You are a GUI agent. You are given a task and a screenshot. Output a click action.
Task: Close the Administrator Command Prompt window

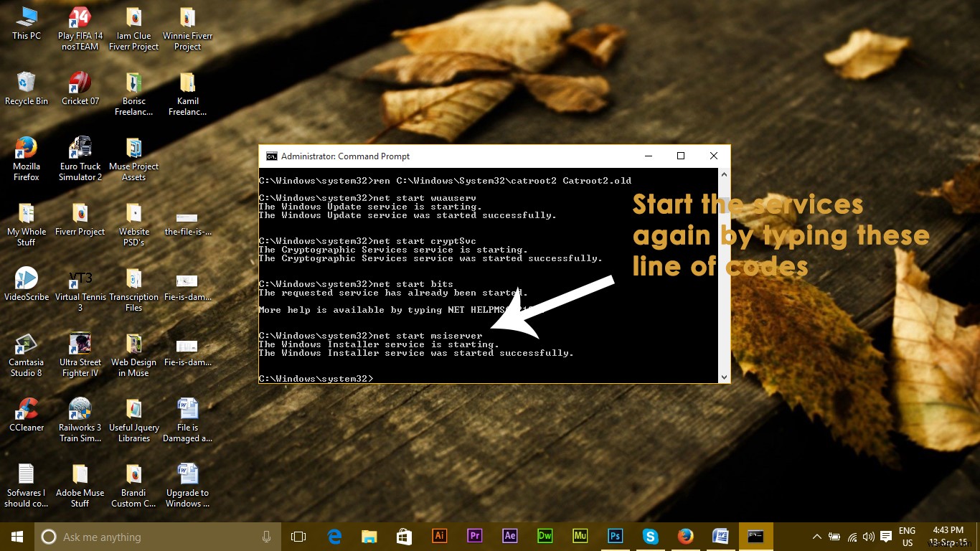coord(714,156)
